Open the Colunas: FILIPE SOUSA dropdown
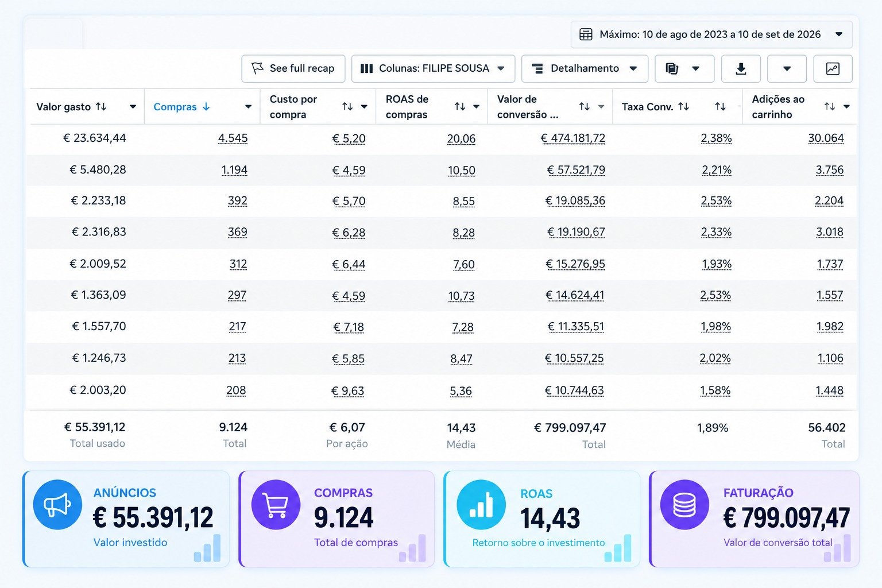The width and height of the screenshot is (882, 588). [433, 68]
